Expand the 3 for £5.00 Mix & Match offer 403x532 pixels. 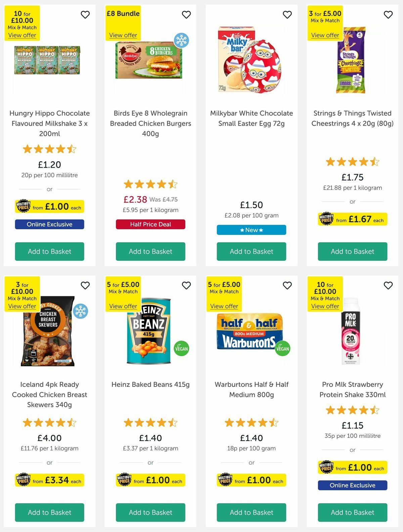coord(324,35)
